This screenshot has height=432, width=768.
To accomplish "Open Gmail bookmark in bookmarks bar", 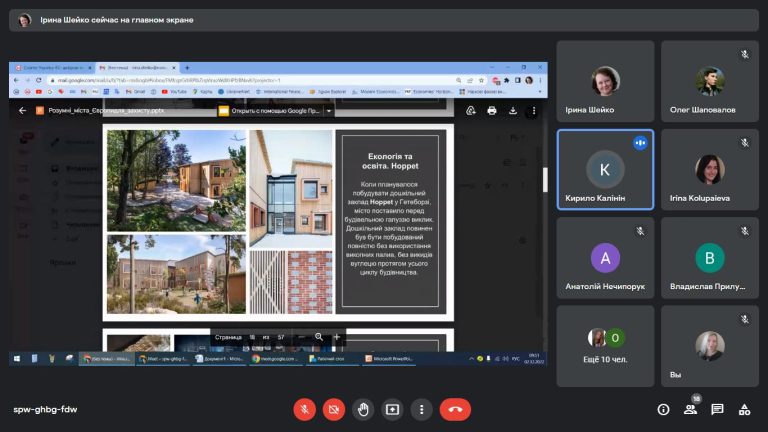I will click(136, 92).
